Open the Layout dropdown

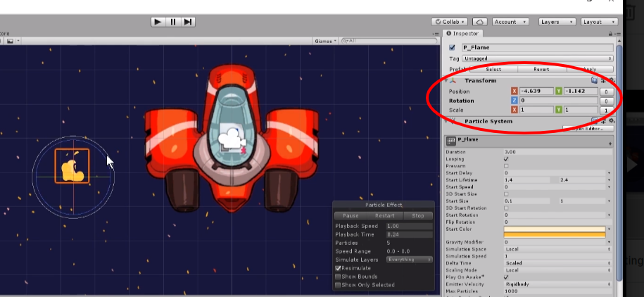point(598,22)
